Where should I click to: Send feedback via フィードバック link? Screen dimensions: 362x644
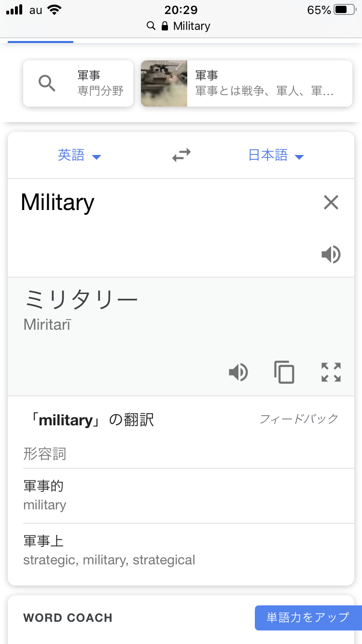[x=299, y=419]
